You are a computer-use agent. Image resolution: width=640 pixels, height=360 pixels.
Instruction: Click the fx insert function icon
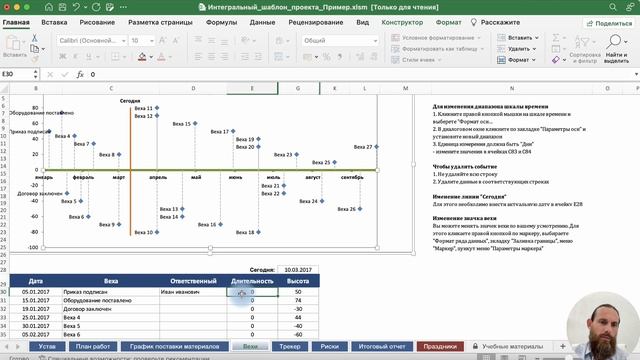(x=80, y=74)
